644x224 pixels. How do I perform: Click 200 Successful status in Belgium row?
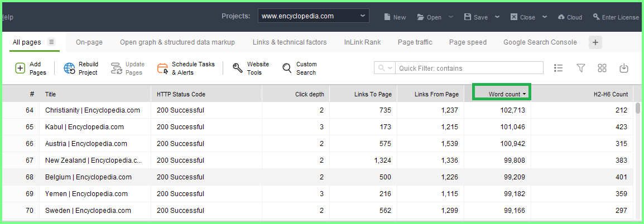(180, 177)
